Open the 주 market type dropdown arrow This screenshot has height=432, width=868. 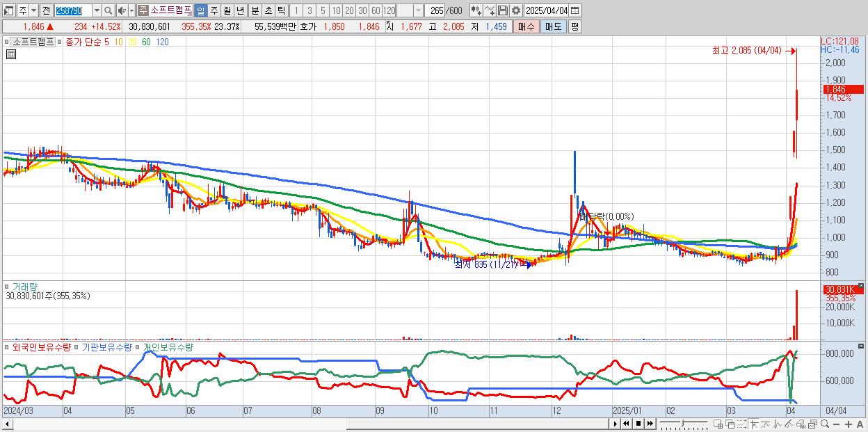[33, 10]
